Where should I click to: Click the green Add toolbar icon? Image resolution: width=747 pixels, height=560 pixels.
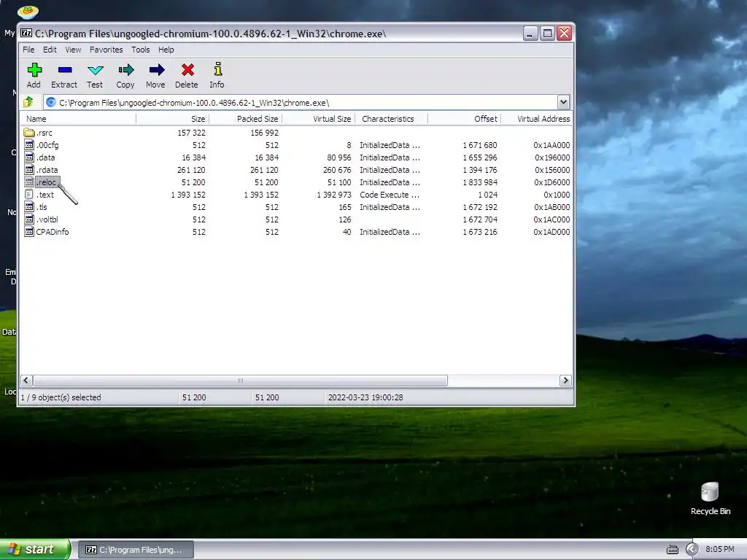[x=34, y=70]
